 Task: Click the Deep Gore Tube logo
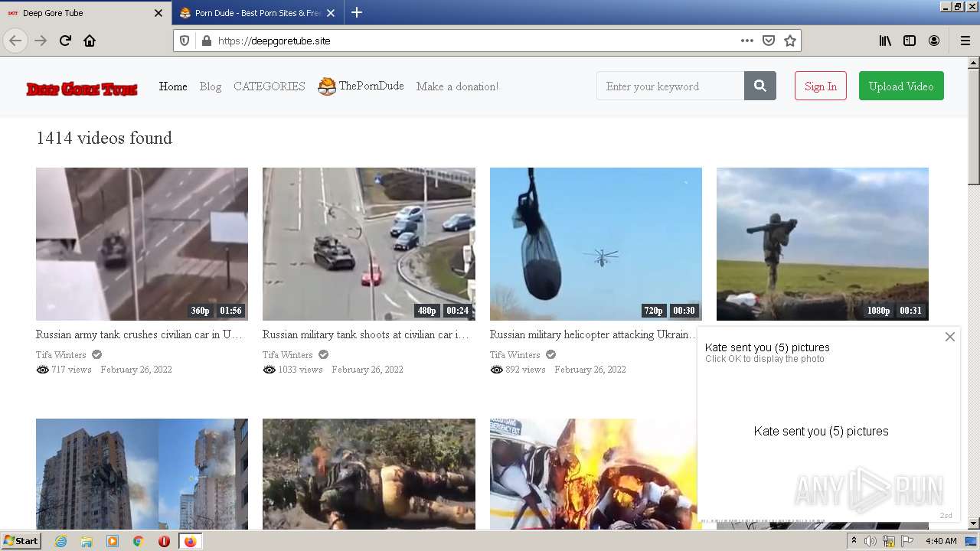click(x=82, y=89)
